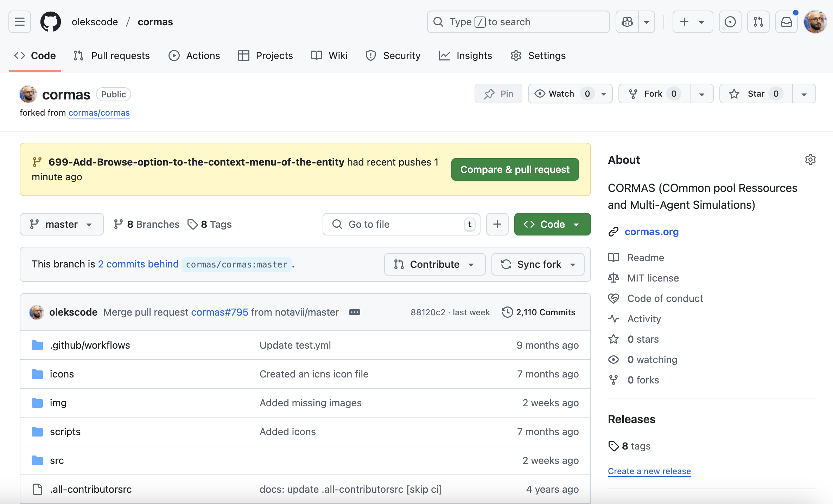Switch to the Insights tab
Viewport: 833px width, 504px height.
click(465, 56)
